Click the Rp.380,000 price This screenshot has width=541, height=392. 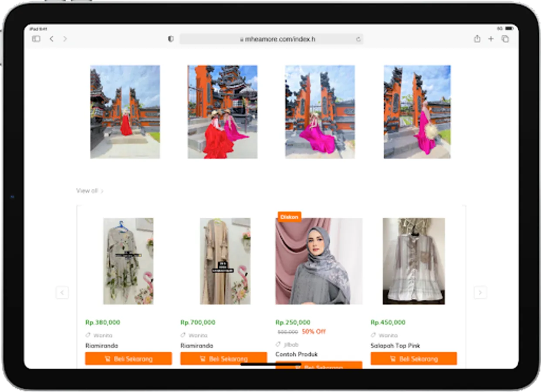tap(103, 323)
